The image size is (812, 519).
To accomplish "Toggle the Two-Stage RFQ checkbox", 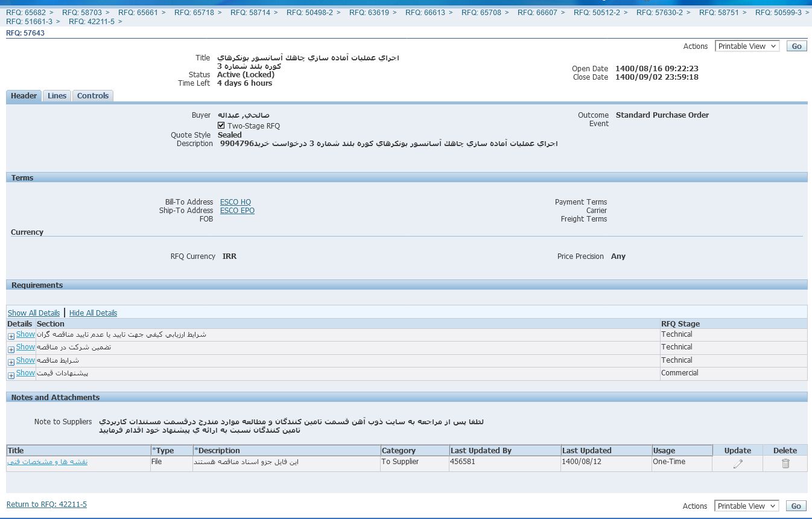I will tap(221, 126).
